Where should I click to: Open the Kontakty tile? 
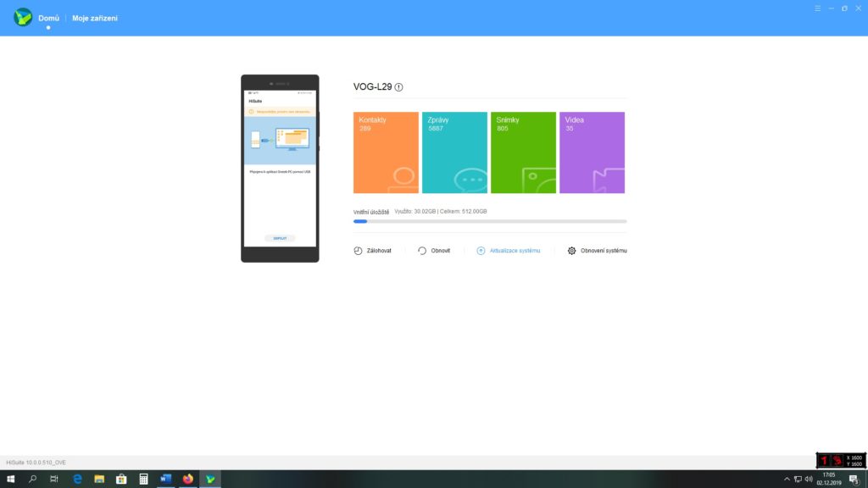click(386, 152)
